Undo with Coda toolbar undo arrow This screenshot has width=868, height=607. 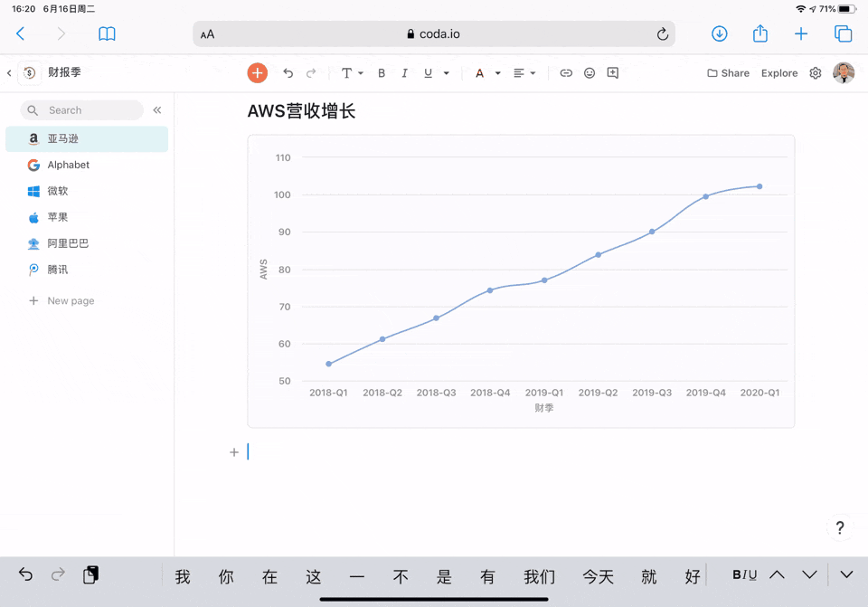pyautogui.click(x=288, y=73)
